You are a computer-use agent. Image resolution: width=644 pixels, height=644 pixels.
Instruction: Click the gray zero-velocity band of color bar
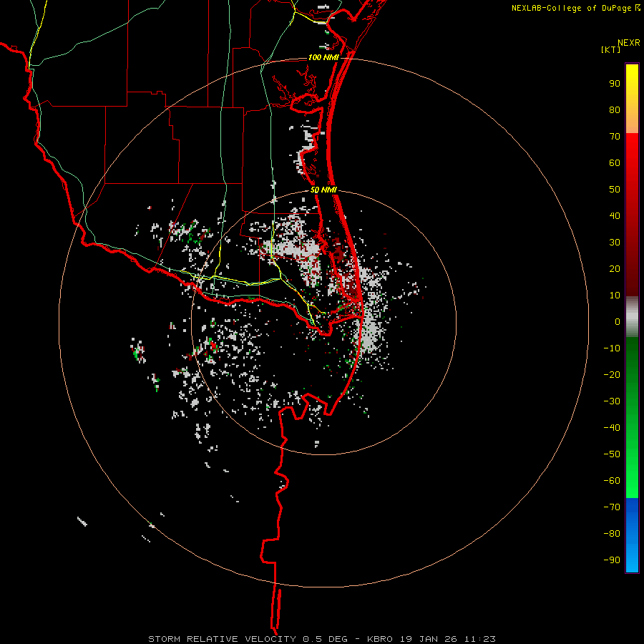pos(632,317)
